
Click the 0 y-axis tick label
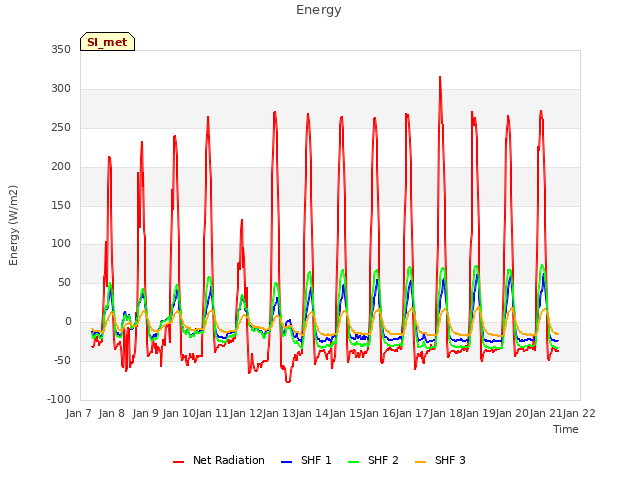pos(68,322)
